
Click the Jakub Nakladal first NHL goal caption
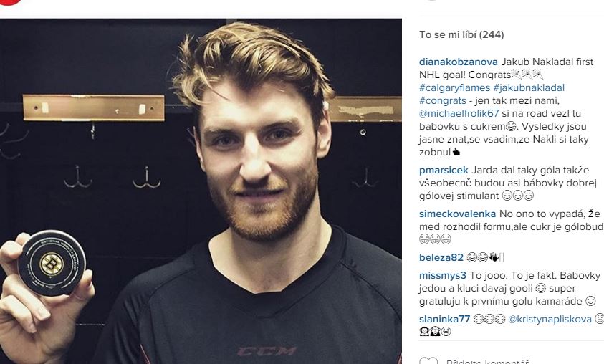click(x=506, y=68)
